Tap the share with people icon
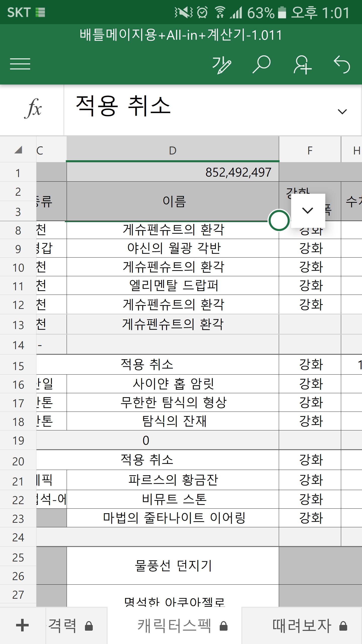This screenshot has height=644, width=362. point(302,65)
